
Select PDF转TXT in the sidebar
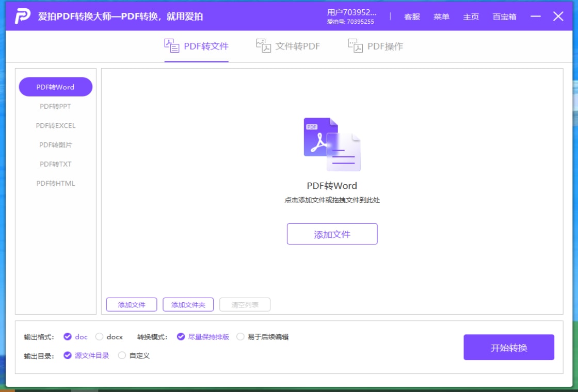tap(56, 164)
